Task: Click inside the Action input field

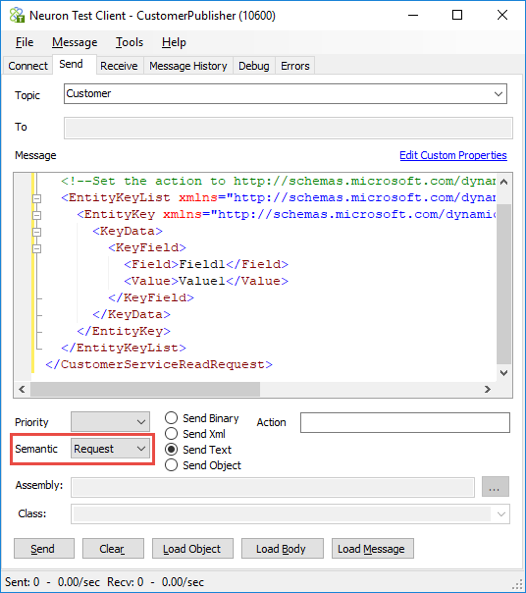Action: [405, 422]
